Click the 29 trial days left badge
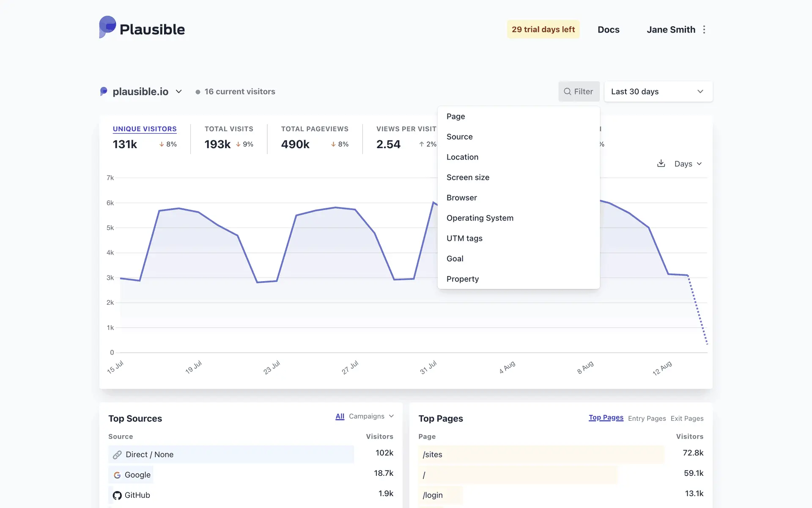 point(543,30)
